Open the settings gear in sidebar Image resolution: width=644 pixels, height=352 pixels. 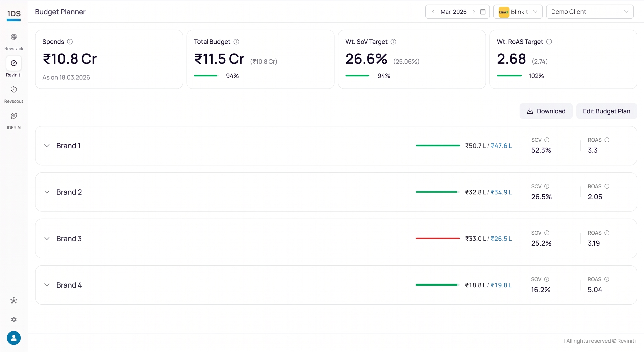[x=14, y=319]
